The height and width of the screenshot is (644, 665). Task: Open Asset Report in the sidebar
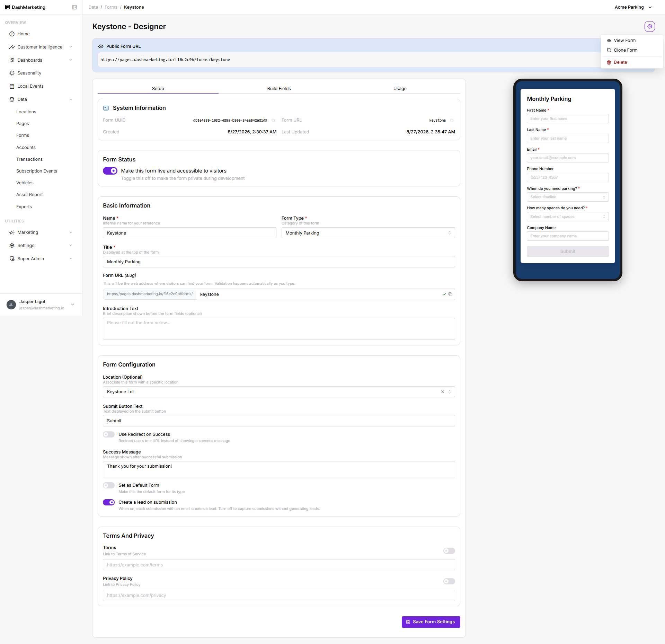click(x=29, y=195)
